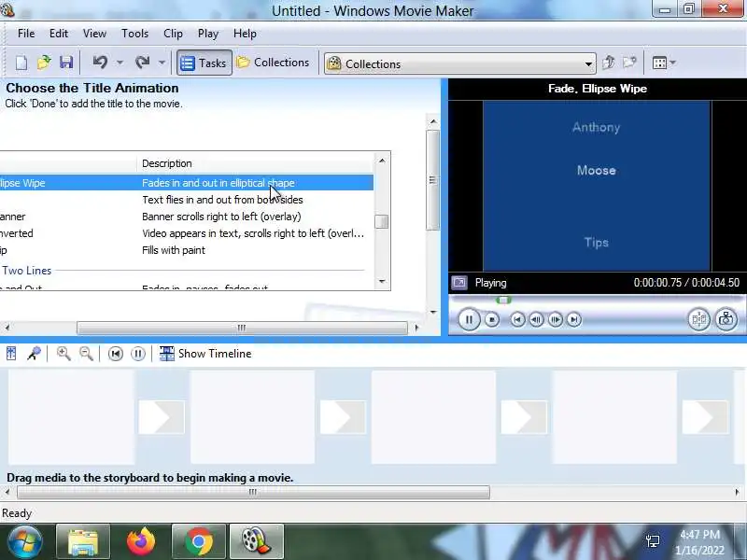The height and width of the screenshot is (560, 747).
Task: Click the first transition cell in storyboard
Action: (x=162, y=417)
